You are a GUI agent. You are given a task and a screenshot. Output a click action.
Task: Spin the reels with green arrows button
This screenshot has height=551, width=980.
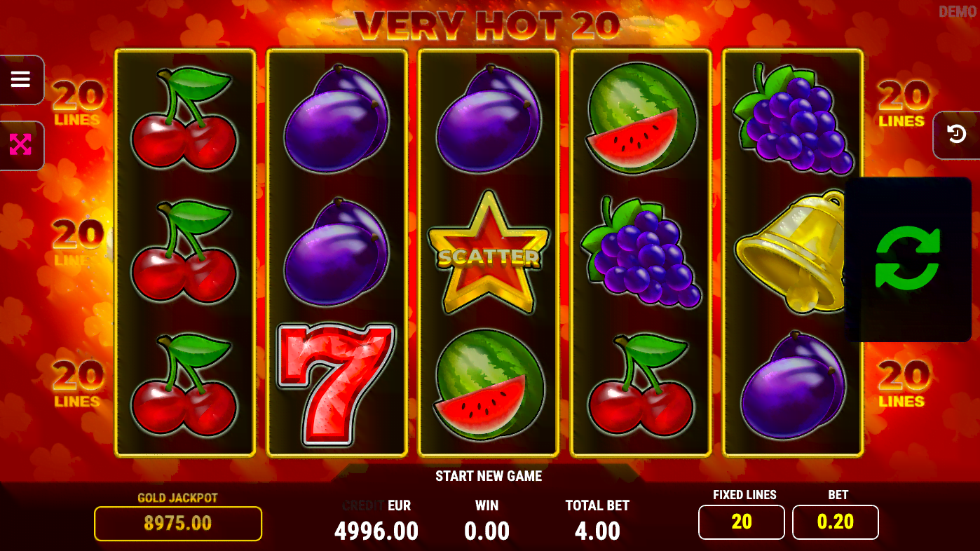(x=907, y=258)
